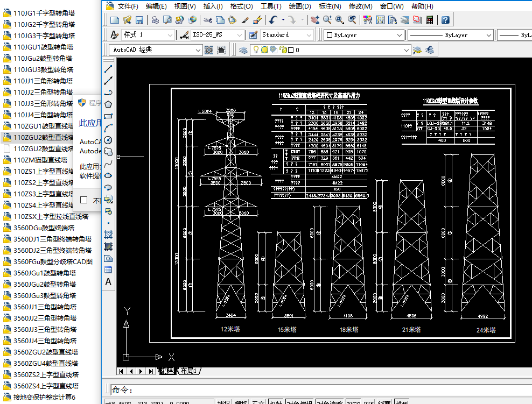532x404 pixels.
Task: Toggle the layer lock icon
Action: (x=282, y=50)
